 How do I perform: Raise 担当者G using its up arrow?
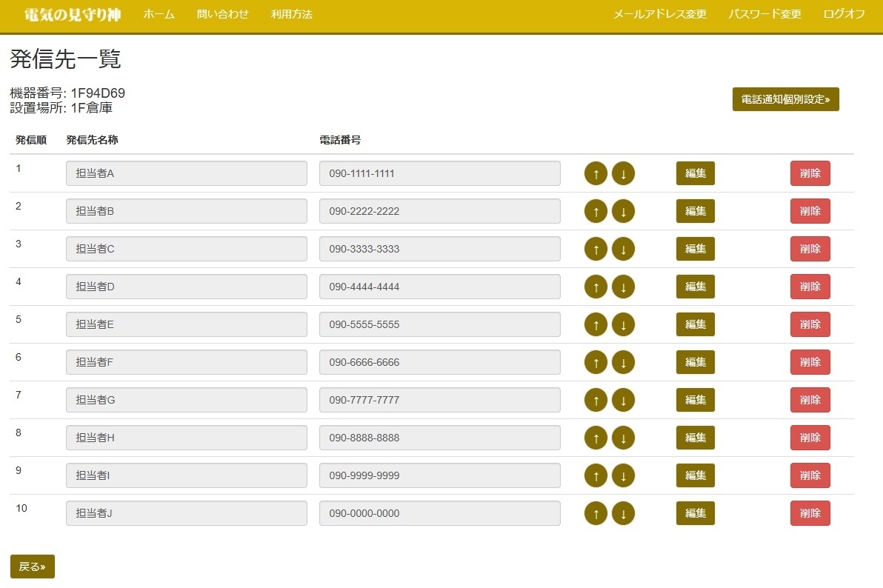[x=596, y=400]
